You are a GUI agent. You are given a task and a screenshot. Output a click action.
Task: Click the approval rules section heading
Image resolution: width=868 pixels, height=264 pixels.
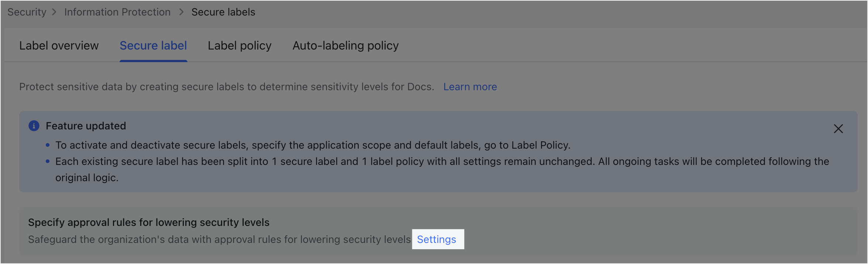pyautogui.click(x=149, y=222)
